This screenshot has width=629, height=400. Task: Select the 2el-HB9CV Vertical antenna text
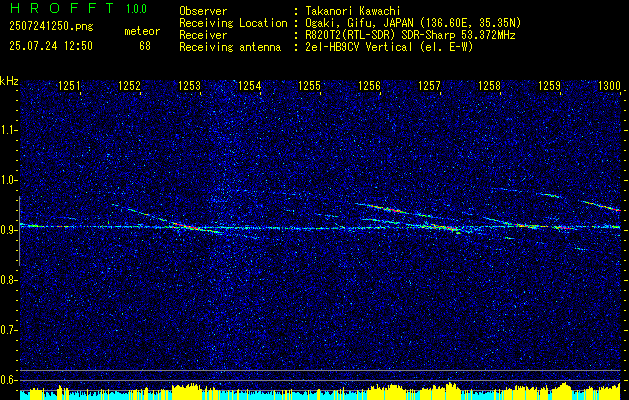pyautogui.click(x=389, y=47)
